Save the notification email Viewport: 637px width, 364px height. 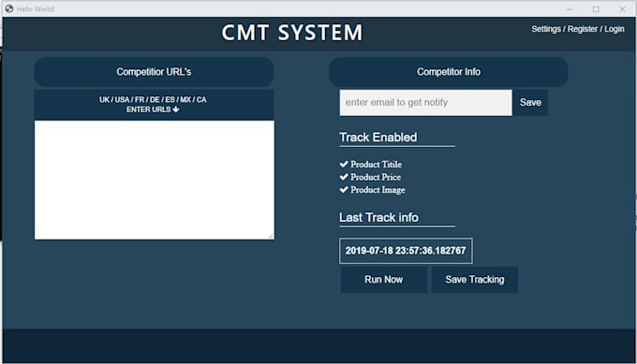click(530, 102)
